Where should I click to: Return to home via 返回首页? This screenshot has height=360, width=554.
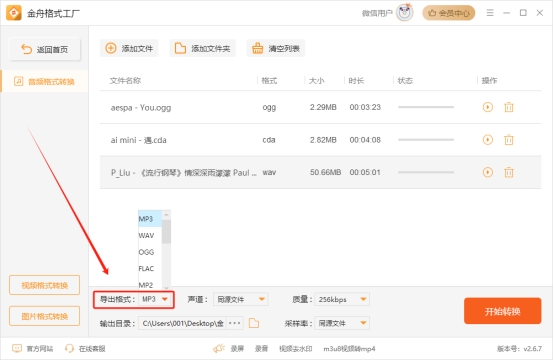pyautogui.click(x=45, y=49)
